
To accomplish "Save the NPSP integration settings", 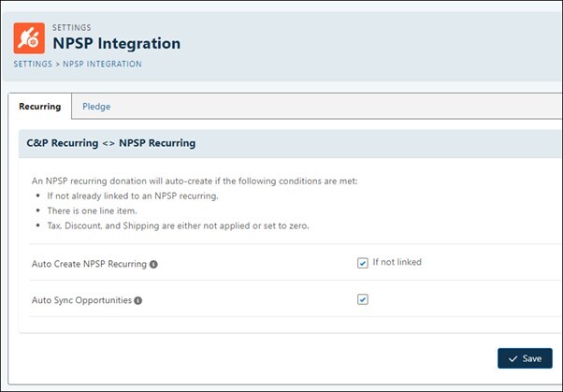I will point(525,358).
